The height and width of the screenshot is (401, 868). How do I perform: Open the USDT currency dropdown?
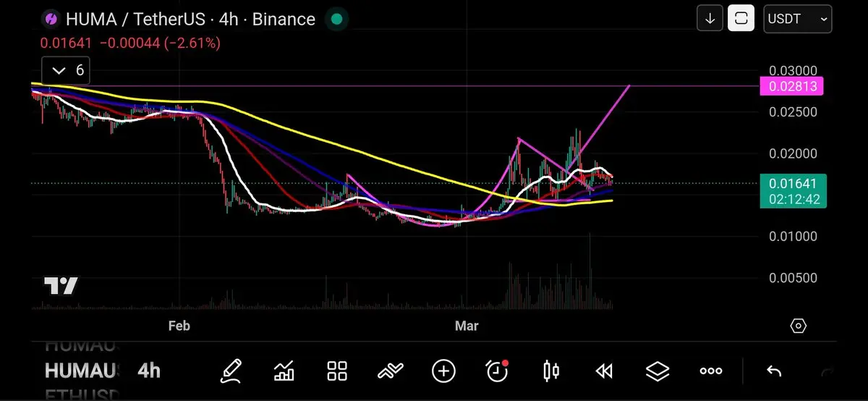pos(798,19)
